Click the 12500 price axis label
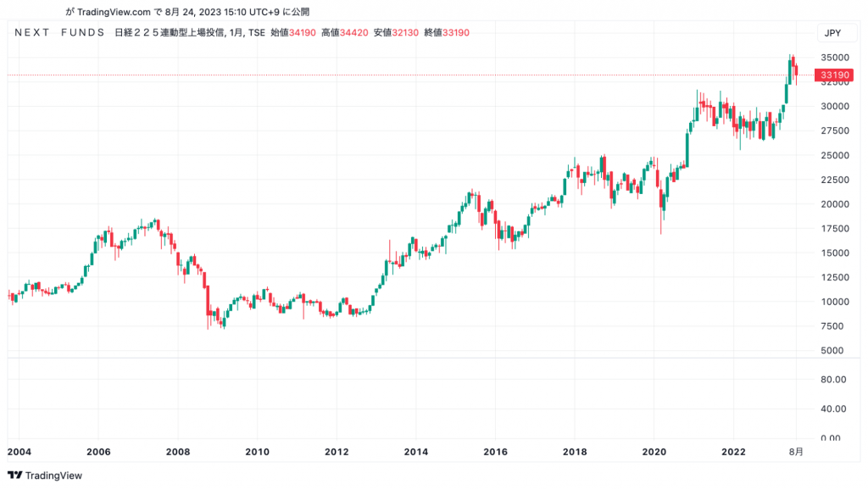This screenshot has width=868, height=489. [835, 278]
